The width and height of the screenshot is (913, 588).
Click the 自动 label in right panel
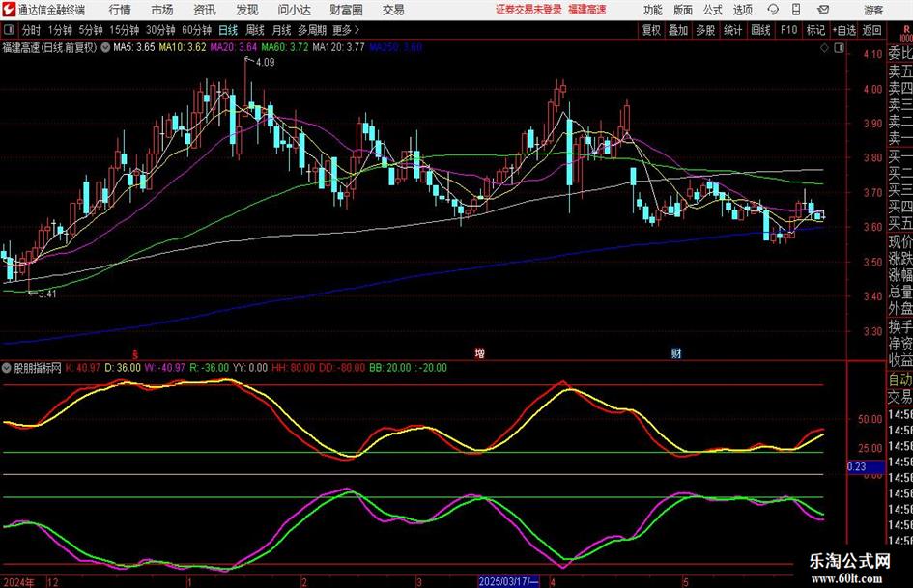(x=900, y=379)
